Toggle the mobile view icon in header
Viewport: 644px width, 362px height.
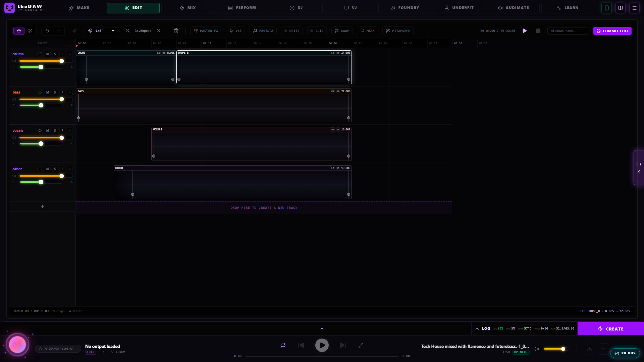[606, 8]
